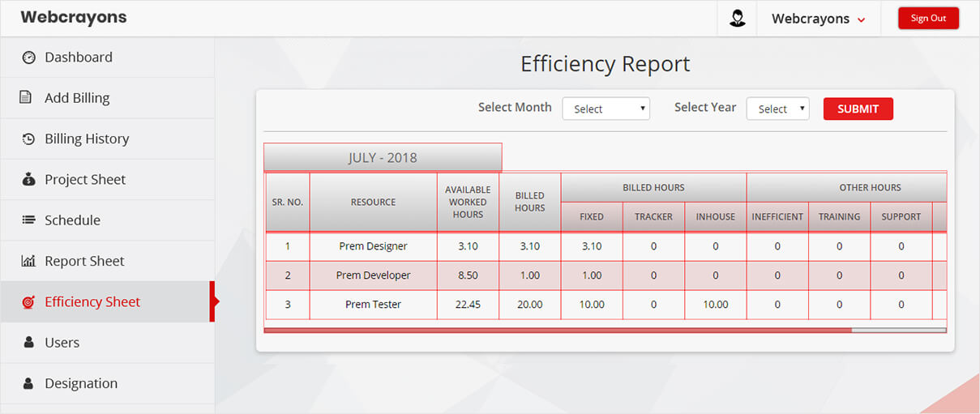
Task: Select the Prem Developer row cell
Action: click(373, 275)
